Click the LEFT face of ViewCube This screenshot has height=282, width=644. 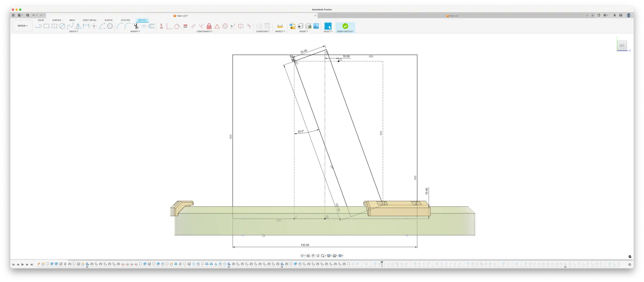622,46
